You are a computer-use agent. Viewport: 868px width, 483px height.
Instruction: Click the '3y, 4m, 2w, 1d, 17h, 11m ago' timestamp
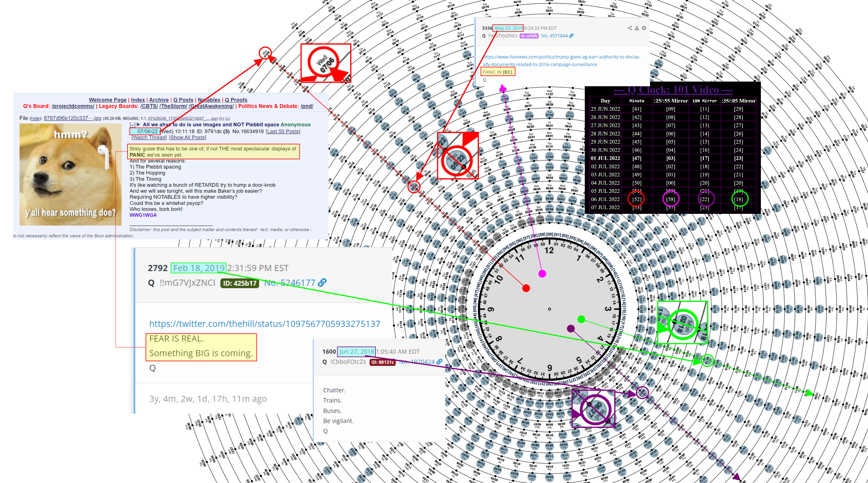(208, 399)
